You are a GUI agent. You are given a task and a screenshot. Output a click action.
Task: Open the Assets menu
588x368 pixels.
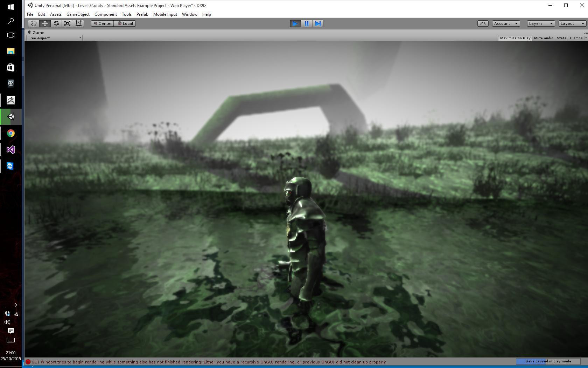pos(56,14)
